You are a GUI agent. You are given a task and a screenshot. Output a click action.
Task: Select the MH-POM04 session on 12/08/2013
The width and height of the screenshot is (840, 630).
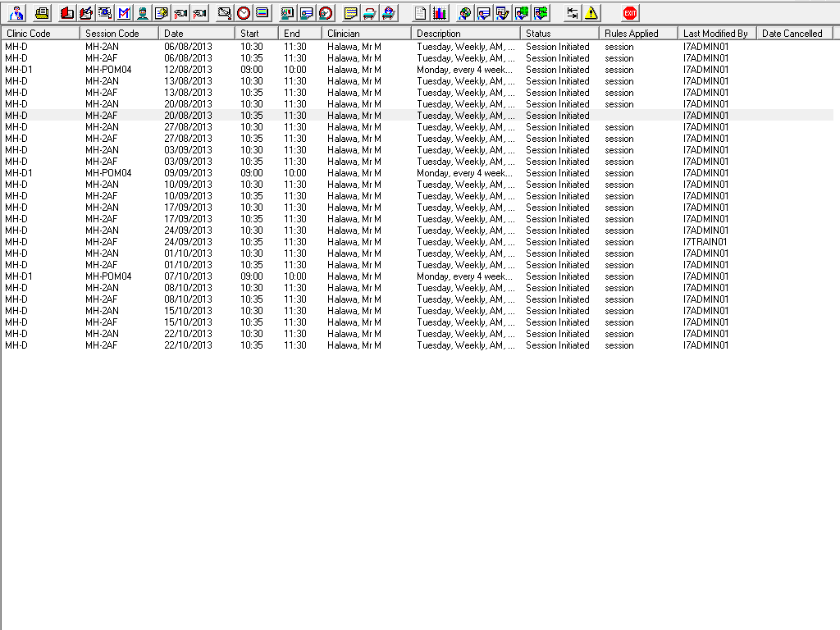pyautogui.click(x=418, y=70)
